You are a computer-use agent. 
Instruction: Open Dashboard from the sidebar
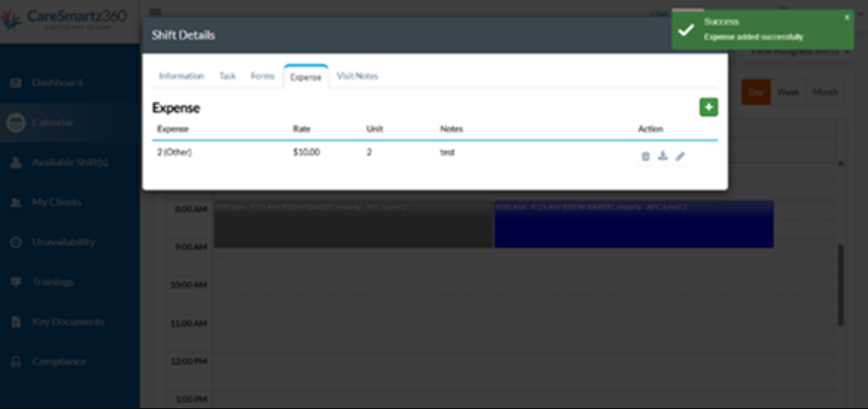[57, 83]
